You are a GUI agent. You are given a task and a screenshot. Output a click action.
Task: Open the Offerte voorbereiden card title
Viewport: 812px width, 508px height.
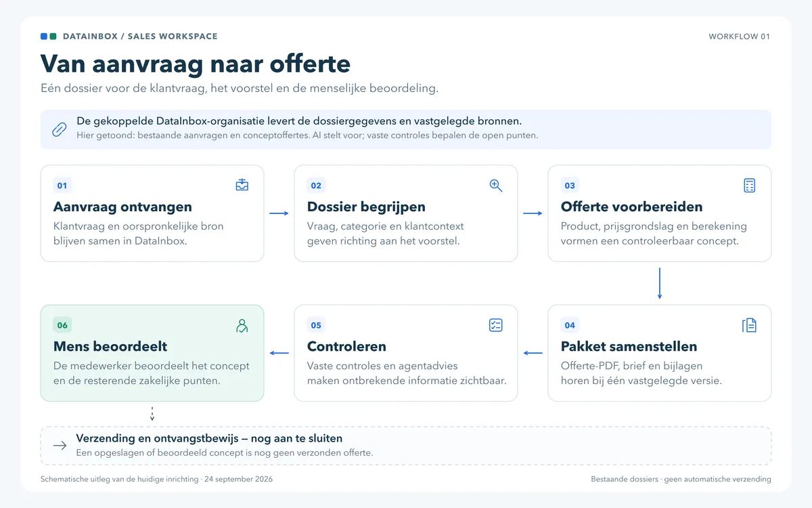(631, 207)
